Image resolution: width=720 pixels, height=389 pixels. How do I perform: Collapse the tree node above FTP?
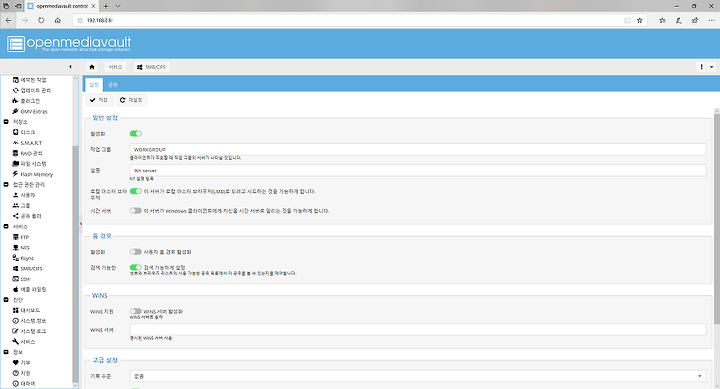(6, 226)
